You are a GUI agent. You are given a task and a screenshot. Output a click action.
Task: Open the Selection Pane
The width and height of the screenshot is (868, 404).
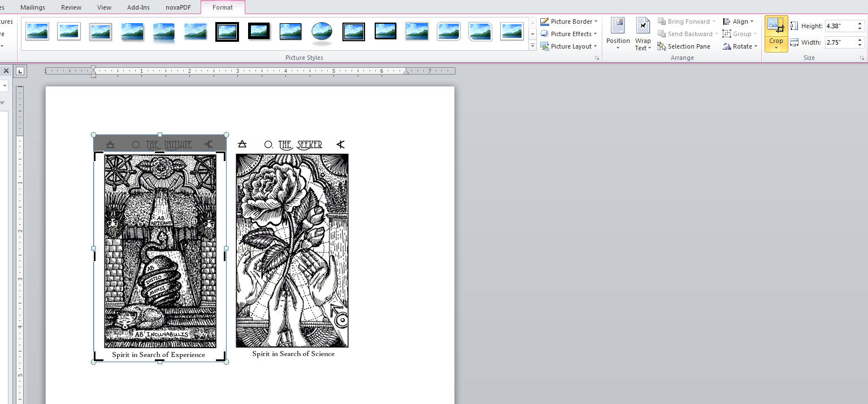coord(684,46)
